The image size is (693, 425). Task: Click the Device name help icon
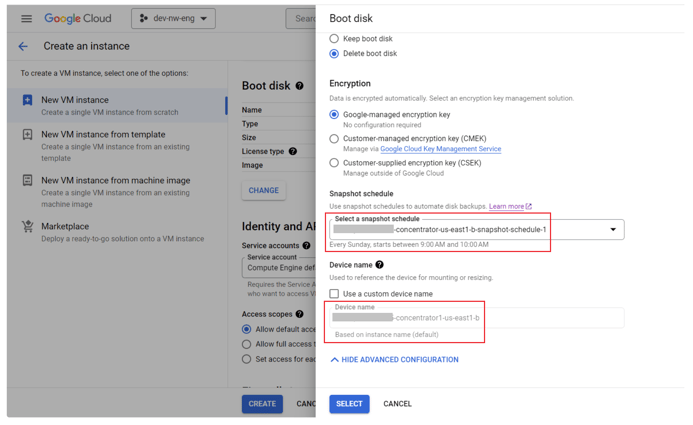pyautogui.click(x=380, y=265)
